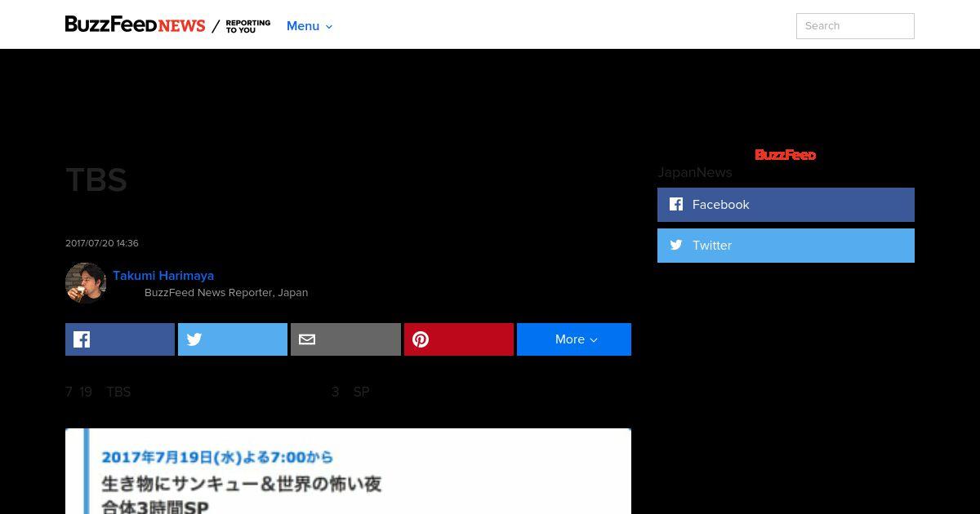Viewport: 980px width, 514px height.
Task: Open the Menu dropdown
Action: (310, 26)
